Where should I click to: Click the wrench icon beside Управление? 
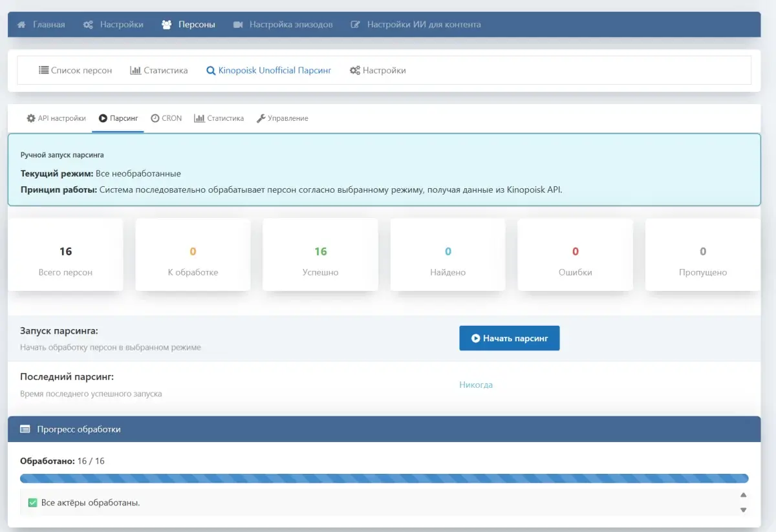[x=261, y=118]
